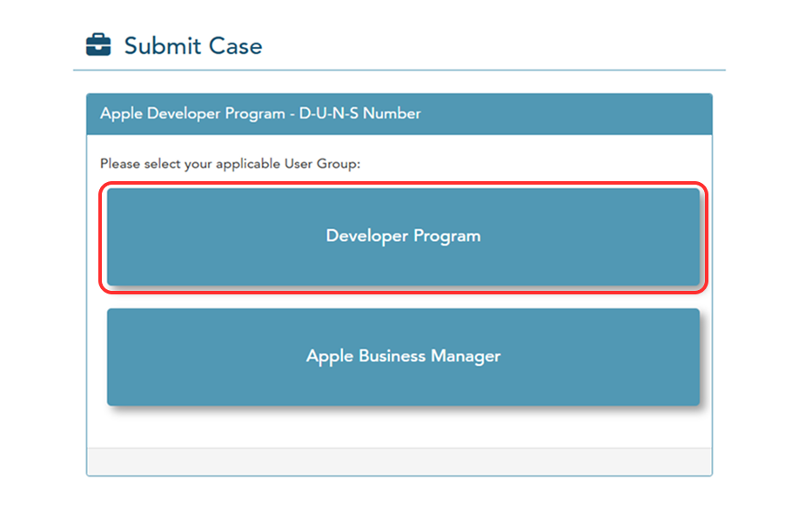The height and width of the screenshot is (513, 812).
Task: Click the Submit Case page heading
Action: pyautogui.click(x=193, y=46)
